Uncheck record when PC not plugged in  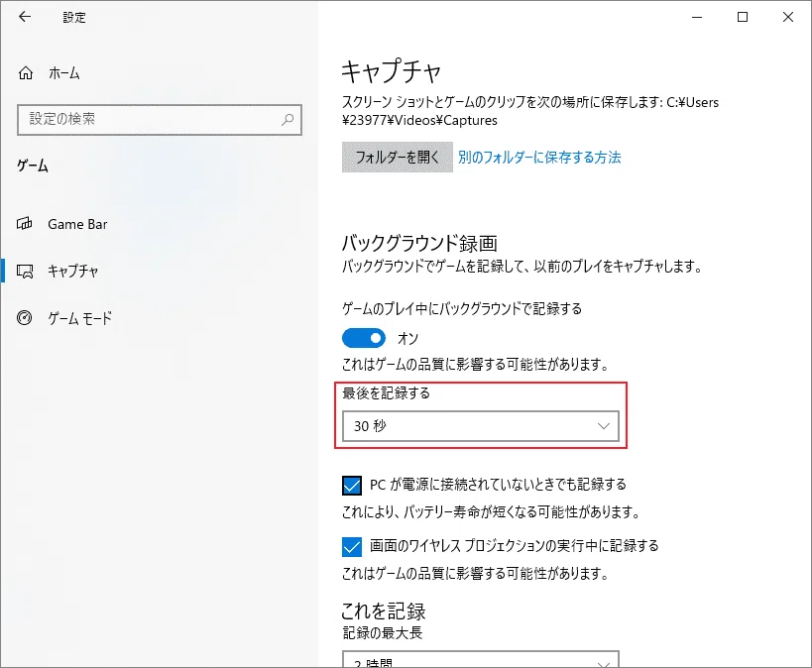(x=352, y=486)
